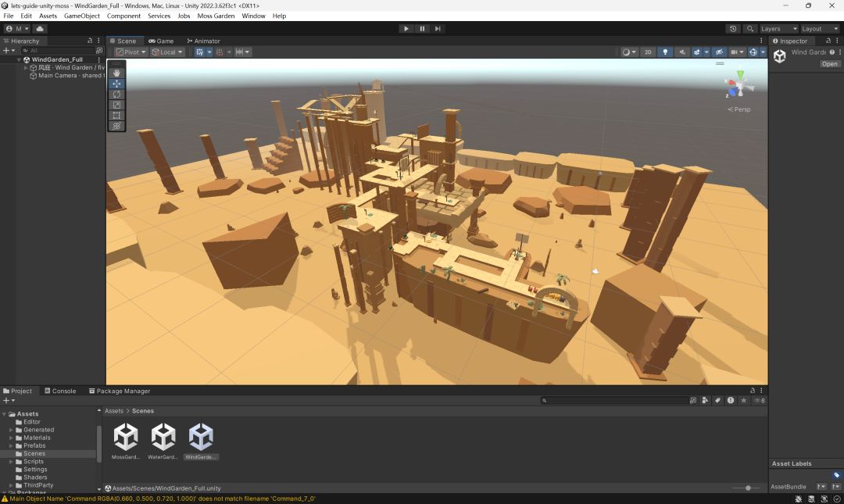Select the Hand view tool

pyautogui.click(x=116, y=73)
